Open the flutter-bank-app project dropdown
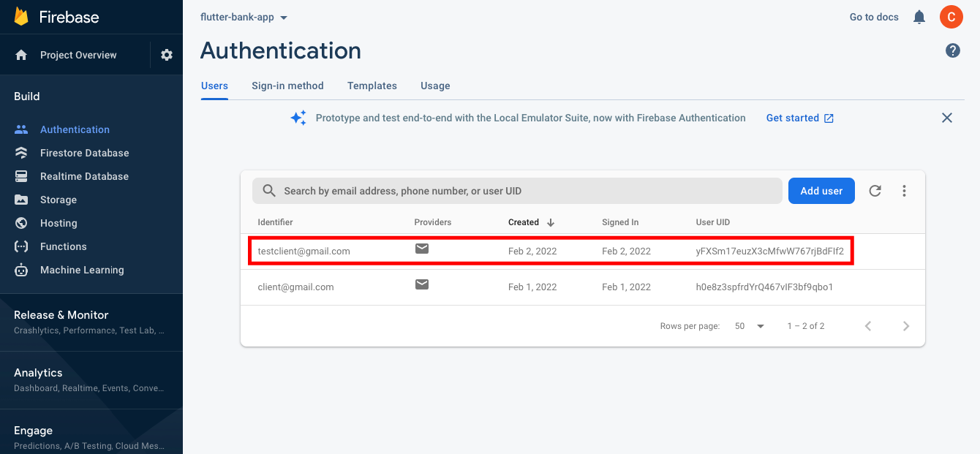Screen dimensions: 980x454 point(244,17)
